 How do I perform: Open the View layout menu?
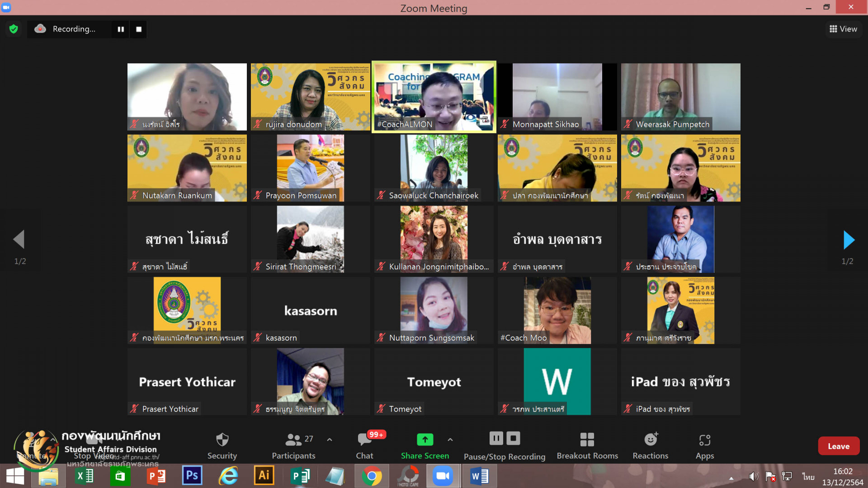[843, 29]
